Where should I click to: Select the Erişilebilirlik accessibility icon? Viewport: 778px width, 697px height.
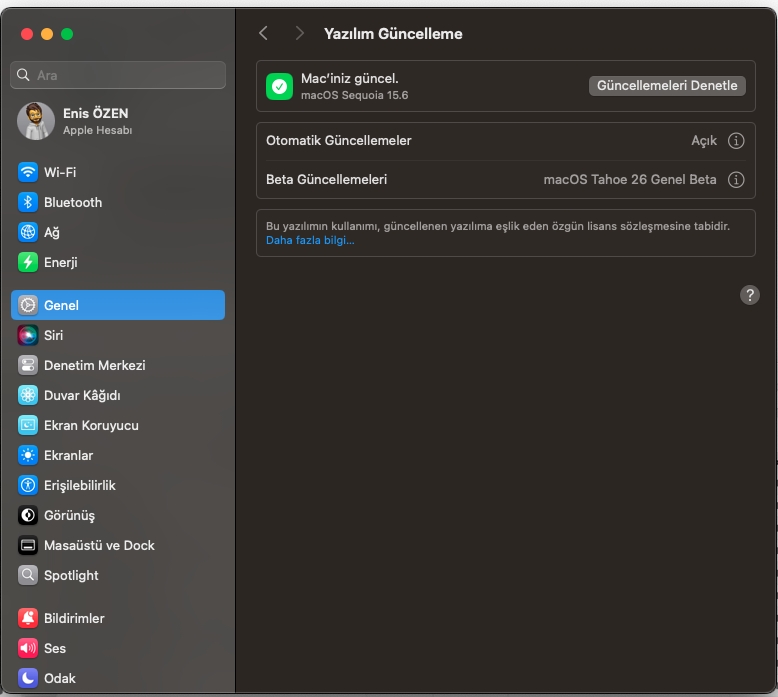(x=28, y=485)
